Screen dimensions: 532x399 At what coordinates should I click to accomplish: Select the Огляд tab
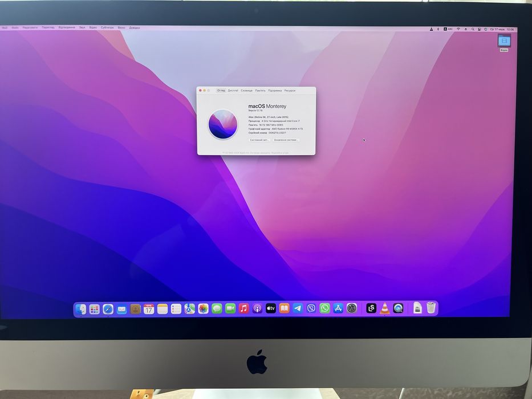(x=221, y=91)
